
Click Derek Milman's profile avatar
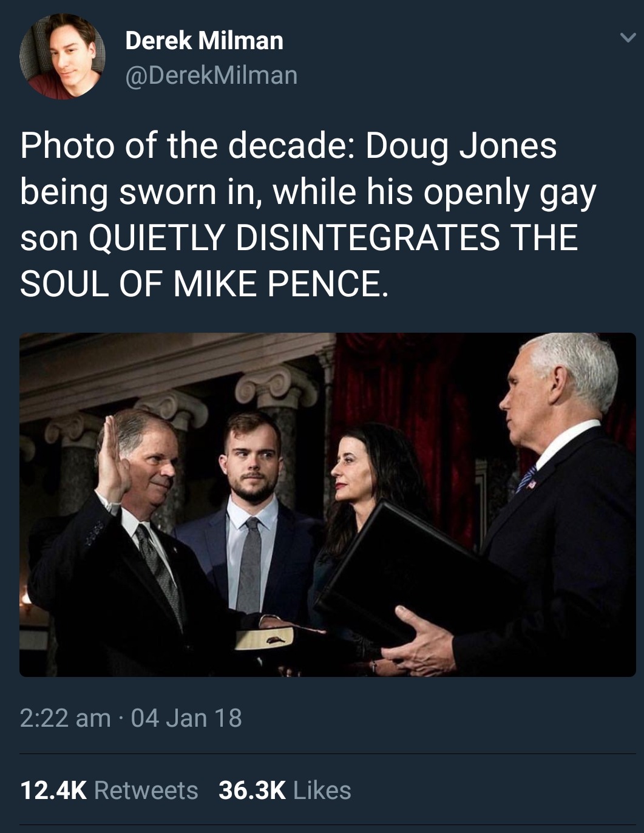[62, 56]
